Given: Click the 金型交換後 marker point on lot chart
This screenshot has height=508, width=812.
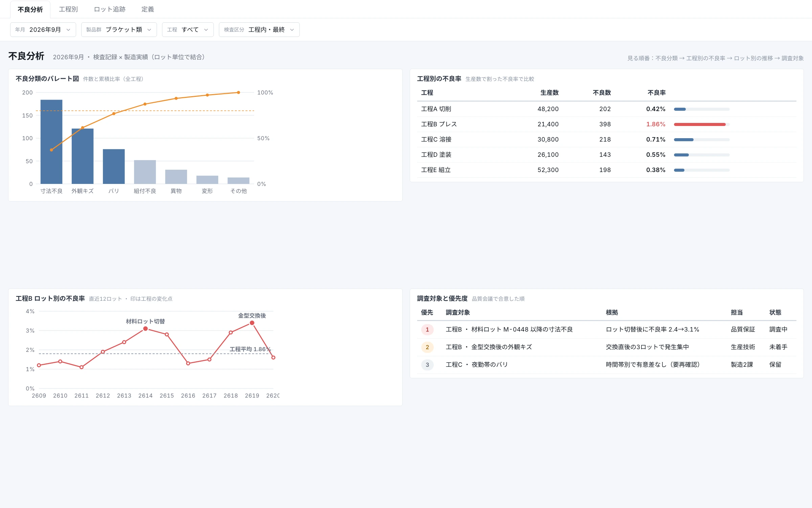Looking at the screenshot, I should click(x=252, y=323).
